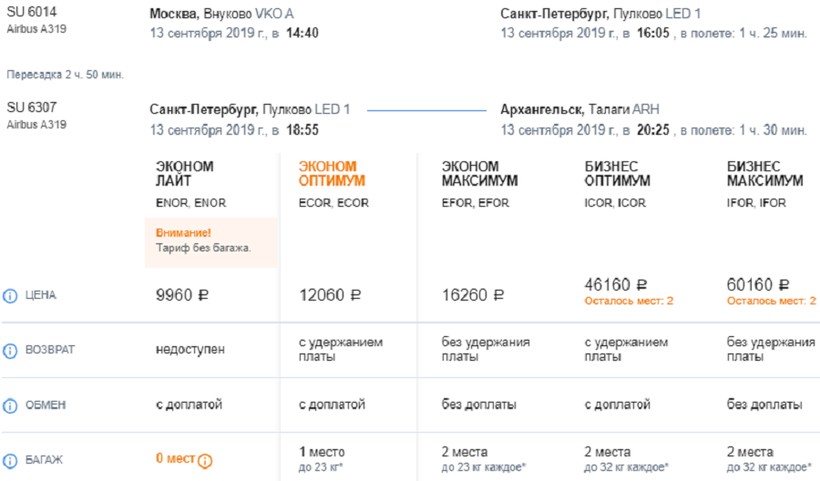Image resolution: width=820 pixels, height=481 pixels.
Task: Click the info icon beside ЦЕНА
Action: (11, 296)
